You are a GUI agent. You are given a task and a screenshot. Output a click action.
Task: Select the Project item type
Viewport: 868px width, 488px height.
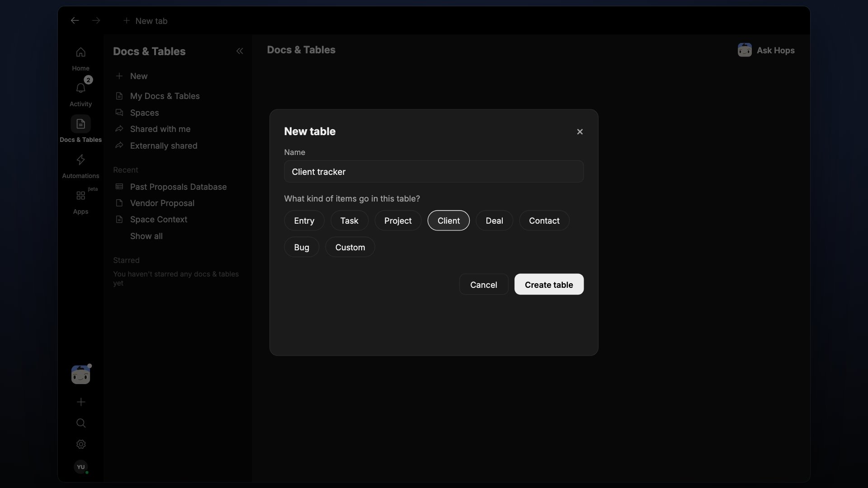398,221
